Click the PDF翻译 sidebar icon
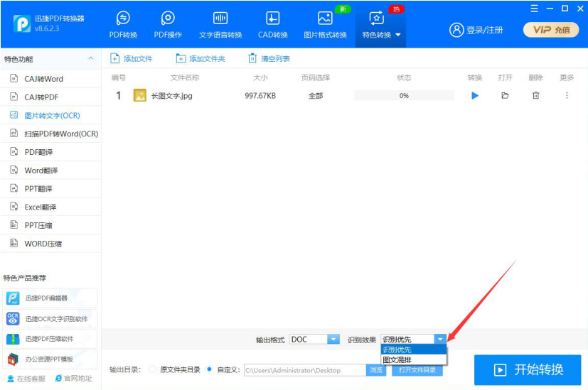The height and width of the screenshot is (390, 588). tap(14, 152)
